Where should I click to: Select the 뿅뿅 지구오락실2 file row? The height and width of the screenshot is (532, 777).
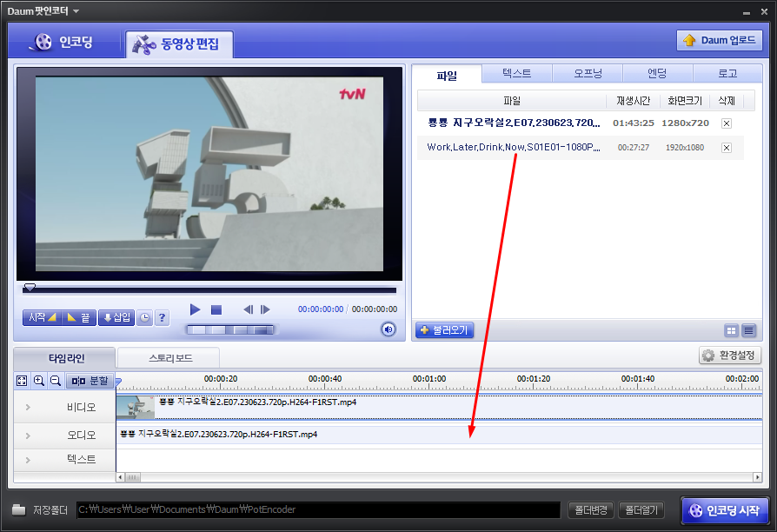click(581, 123)
